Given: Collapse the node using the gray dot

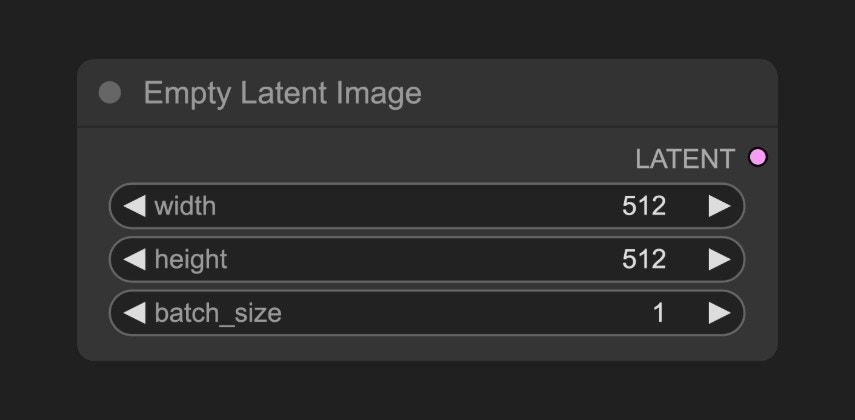Looking at the screenshot, I should 110,92.
